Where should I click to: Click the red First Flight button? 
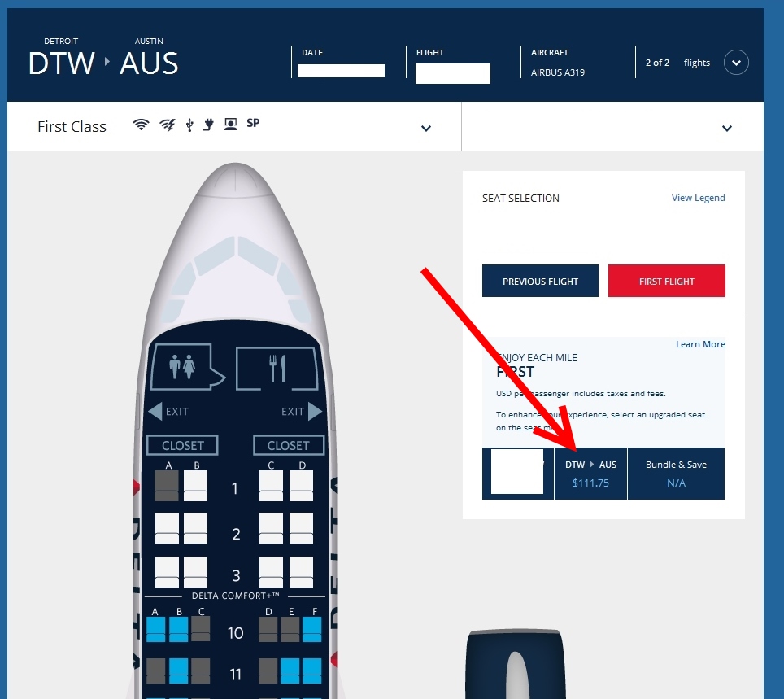[x=667, y=281]
